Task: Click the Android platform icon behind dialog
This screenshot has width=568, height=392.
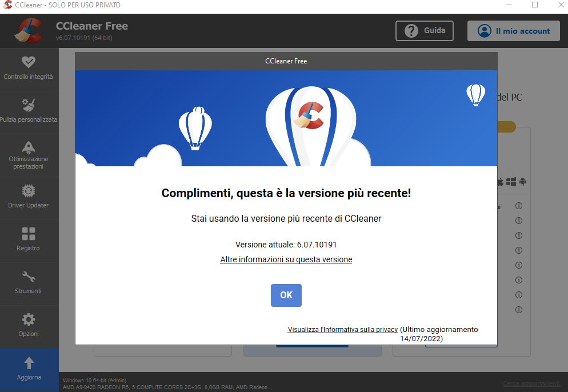Action: 522,182
